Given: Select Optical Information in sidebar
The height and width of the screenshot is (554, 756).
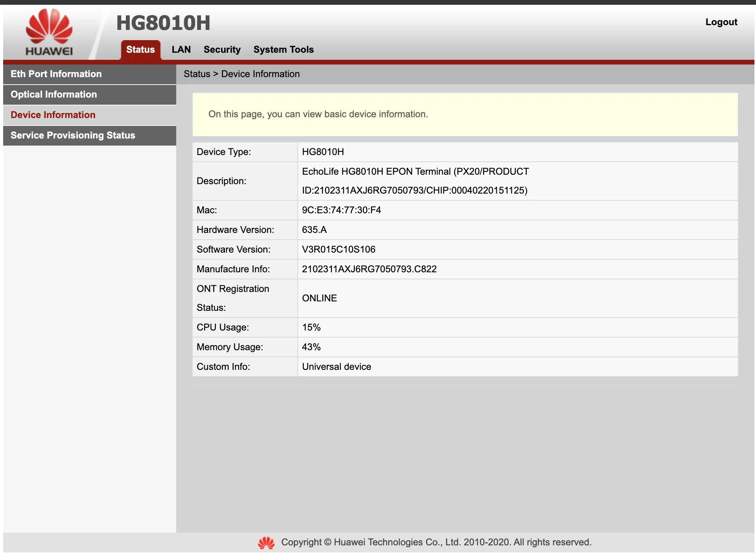Looking at the screenshot, I should point(53,94).
